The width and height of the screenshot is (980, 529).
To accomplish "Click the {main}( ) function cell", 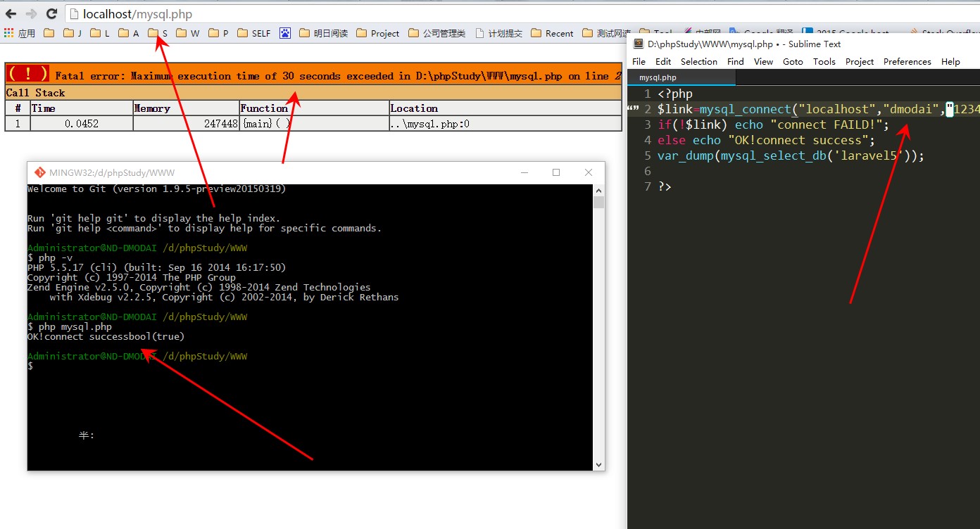I will coord(314,124).
